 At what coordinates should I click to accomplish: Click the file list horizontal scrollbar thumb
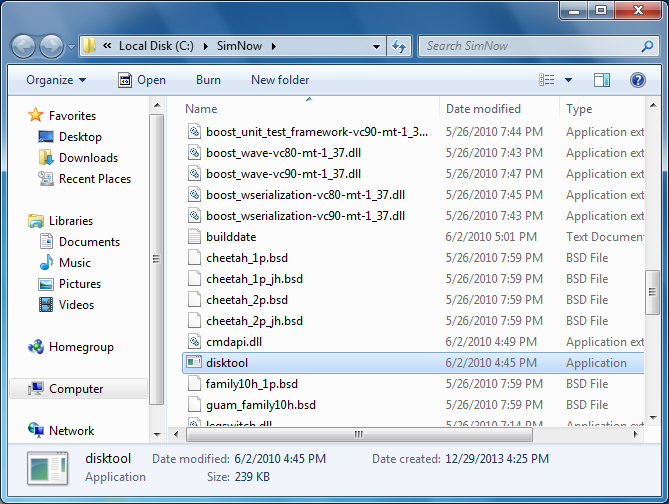point(359,434)
